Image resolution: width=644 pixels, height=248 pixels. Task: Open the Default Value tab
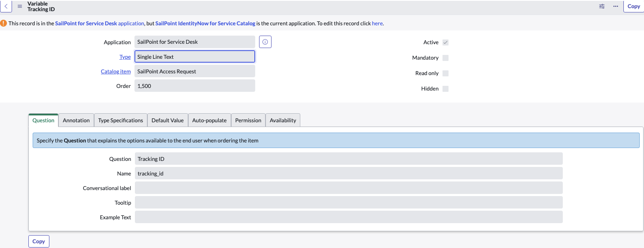168,121
